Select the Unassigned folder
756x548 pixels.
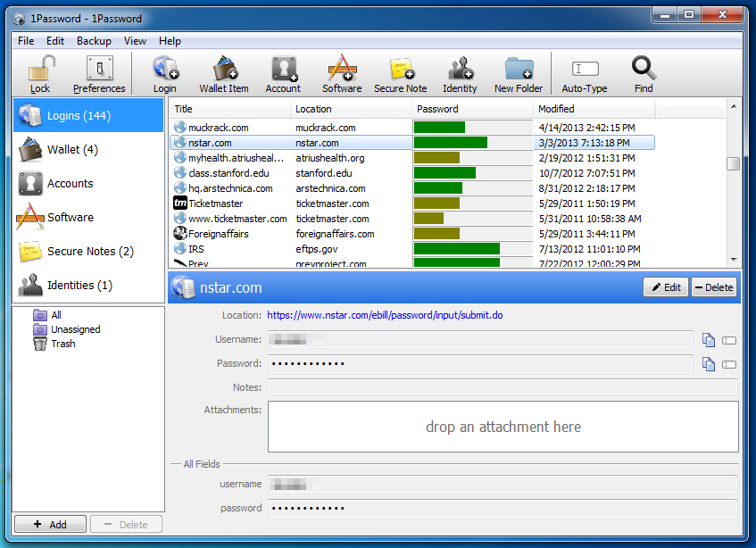coord(67,329)
